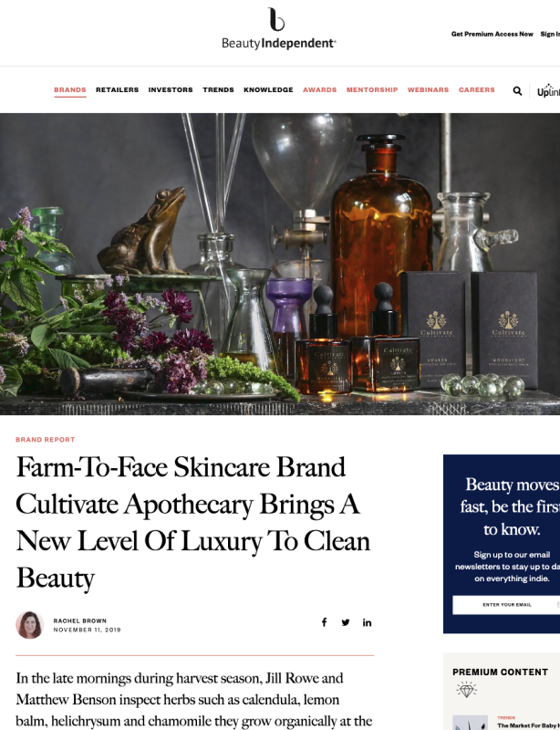Visit the Awards page
Screen dimensions: 560x730
tap(320, 89)
